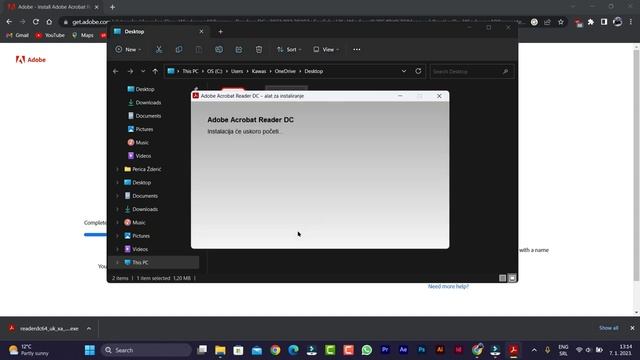
Task: Click Kawas in the Explorer breadcrumb path
Action: (259, 71)
